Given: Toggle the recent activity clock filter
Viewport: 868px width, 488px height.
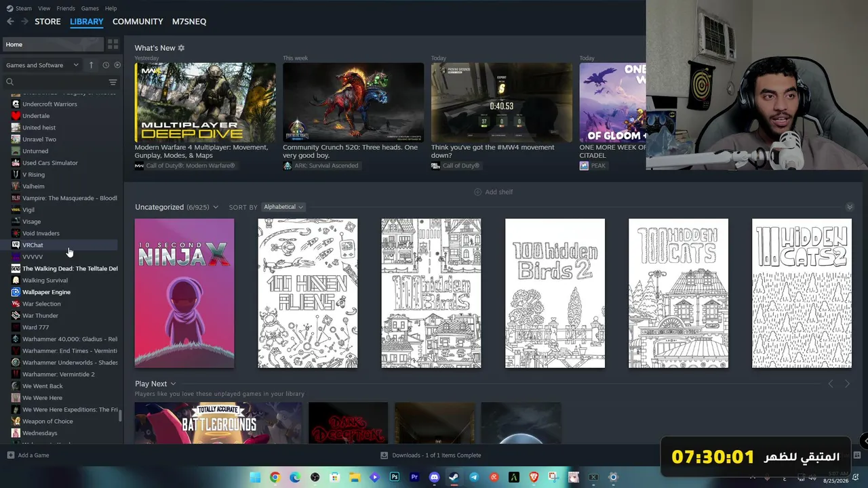Looking at the screenshot, I should (106, 65).
